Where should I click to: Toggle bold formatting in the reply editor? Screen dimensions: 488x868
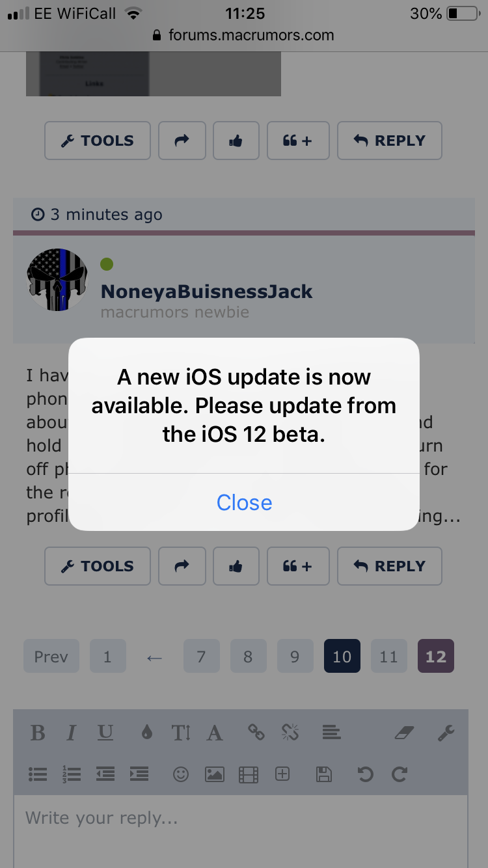38,733
